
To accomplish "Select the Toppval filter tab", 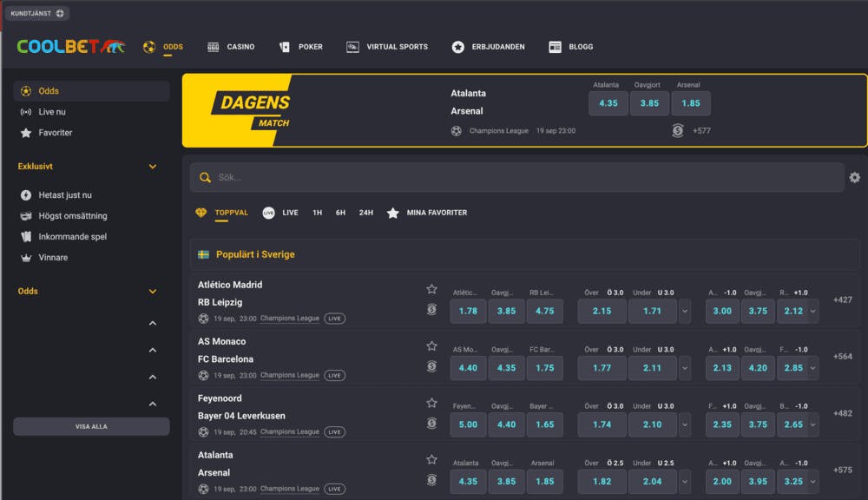I will click(232, 213).
